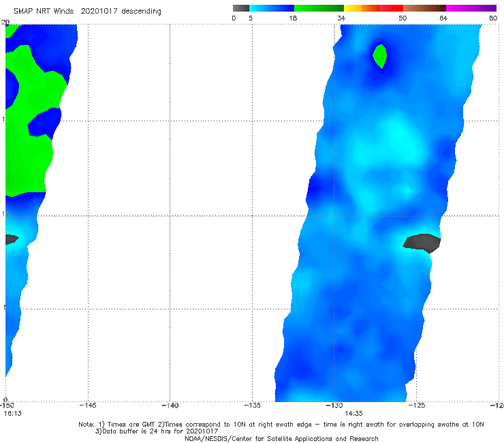The image size is (504, 443).
Task: Click the colorbar label '18'
Action: [x=293, y=18]
